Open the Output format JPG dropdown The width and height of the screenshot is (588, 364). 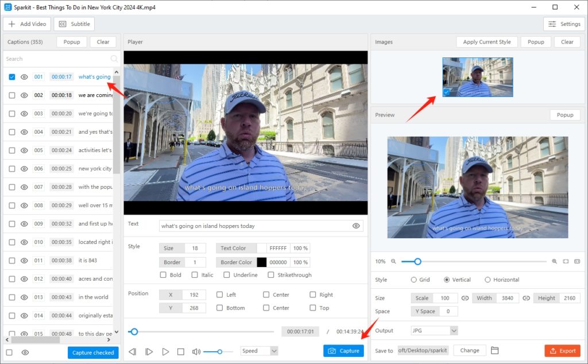(x=434, y=331)
